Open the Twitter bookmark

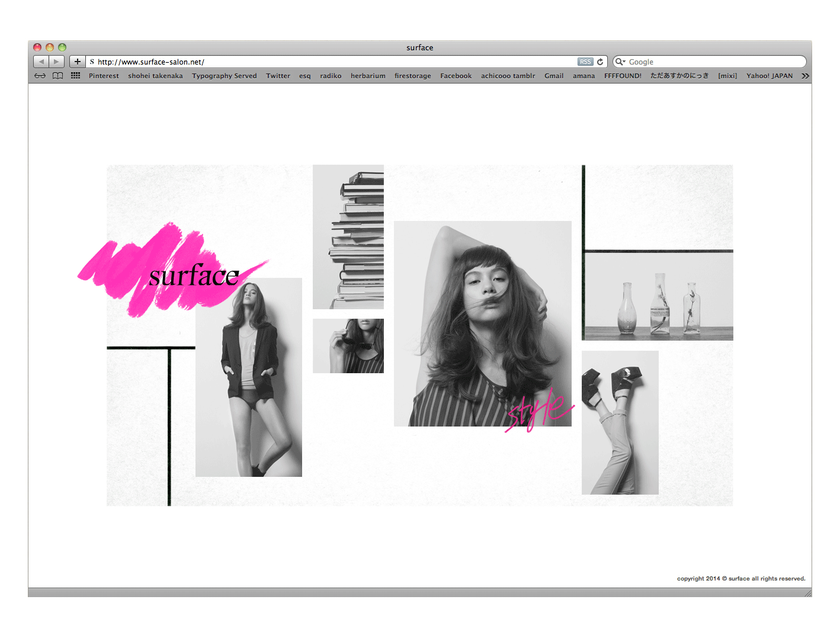click(278, 76)
